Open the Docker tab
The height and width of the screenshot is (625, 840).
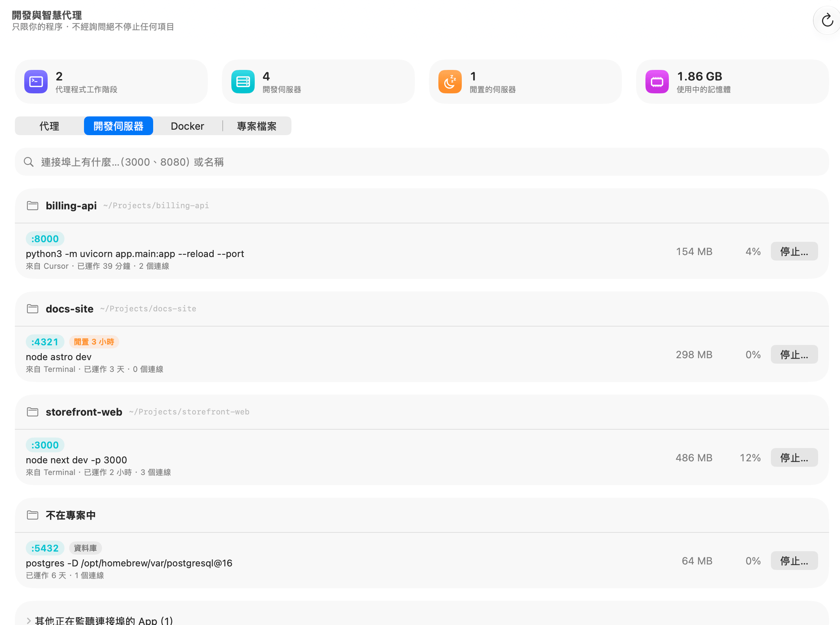coord(188,126)
